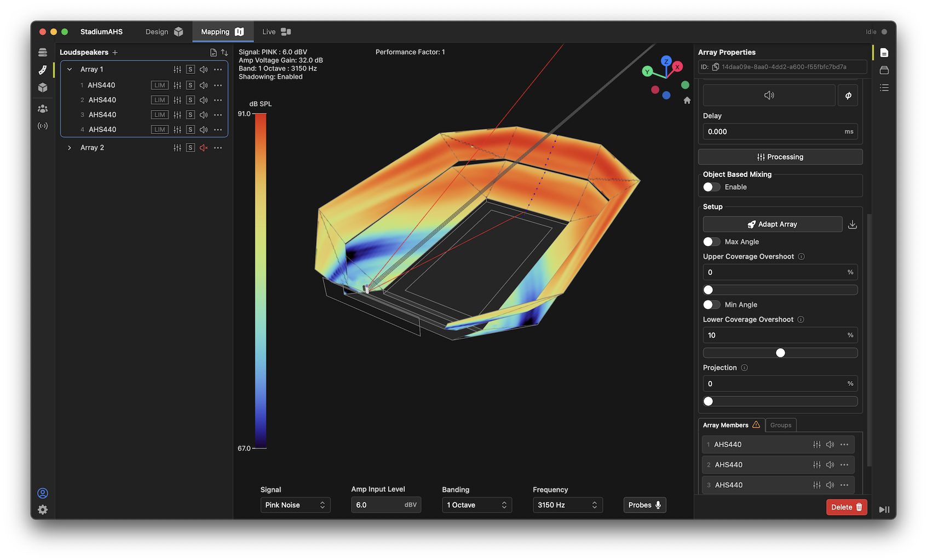This screenshot has width=927, height=560.
Task: Click the Lower Coverage Overshoot slider handle
Action: tap(780, 353)
